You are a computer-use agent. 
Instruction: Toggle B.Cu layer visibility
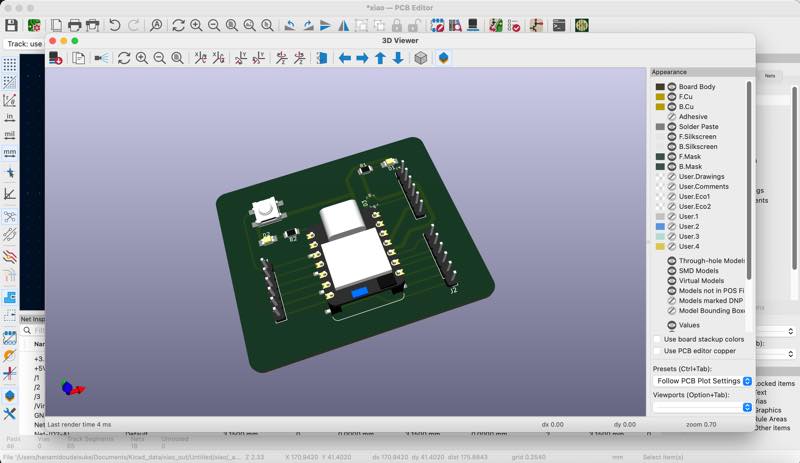pos(672,107)
